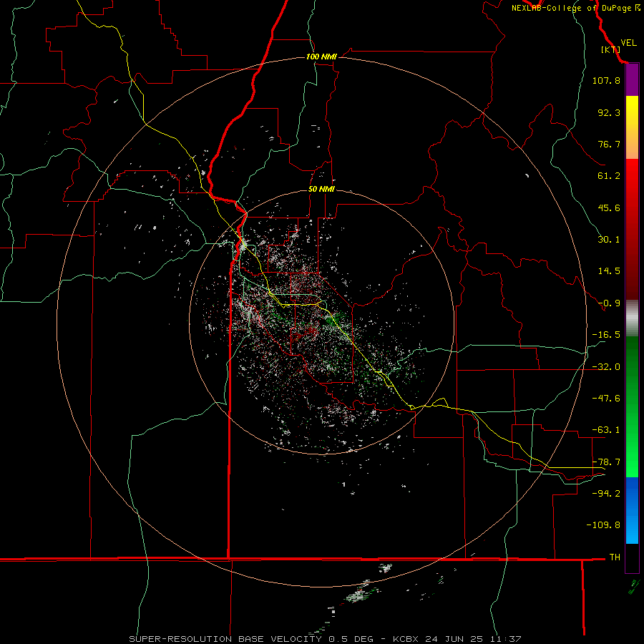Click the -47.6 velocity scale value
Screen dimensions: 644x644
pyautogui.click(x=606, y=399)
